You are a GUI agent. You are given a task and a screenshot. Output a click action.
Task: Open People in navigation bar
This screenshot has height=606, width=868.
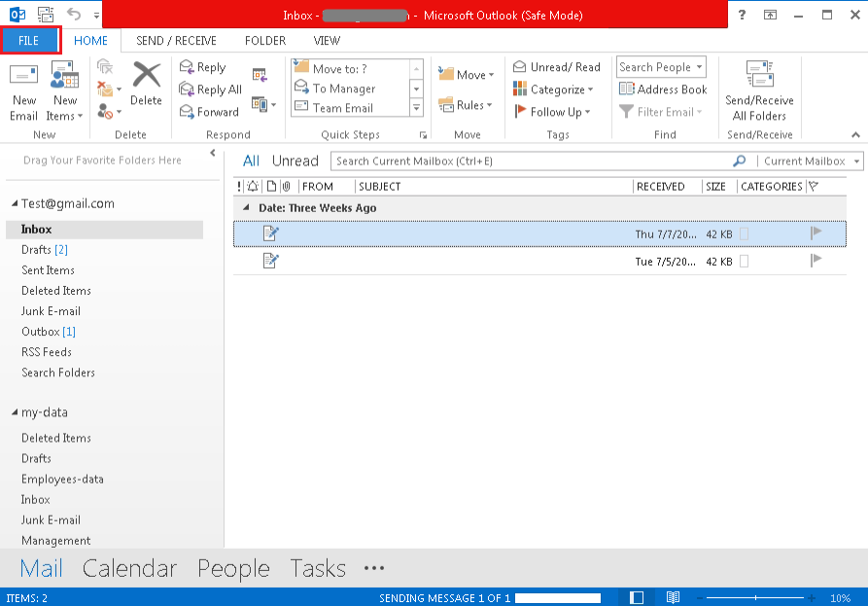tap(233, 568)
